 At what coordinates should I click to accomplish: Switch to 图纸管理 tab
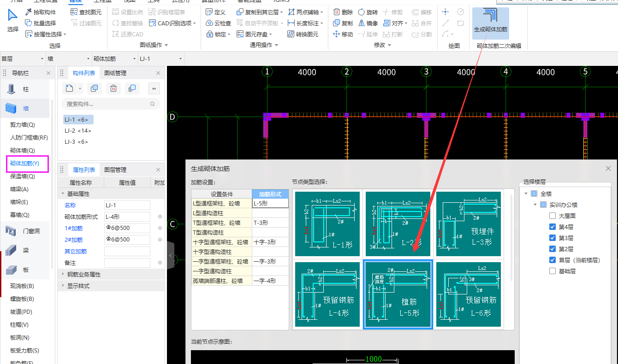point(115,73)
